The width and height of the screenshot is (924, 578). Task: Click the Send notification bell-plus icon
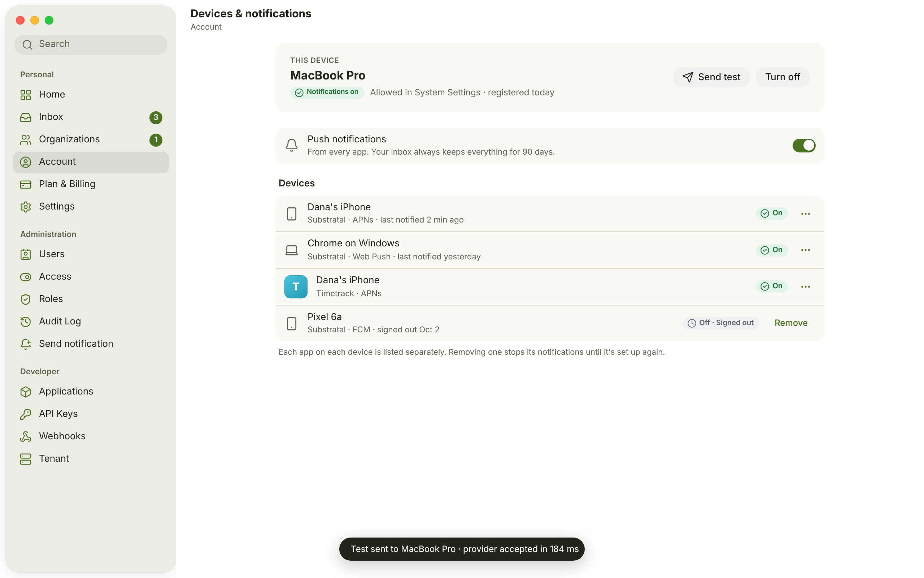26,344
